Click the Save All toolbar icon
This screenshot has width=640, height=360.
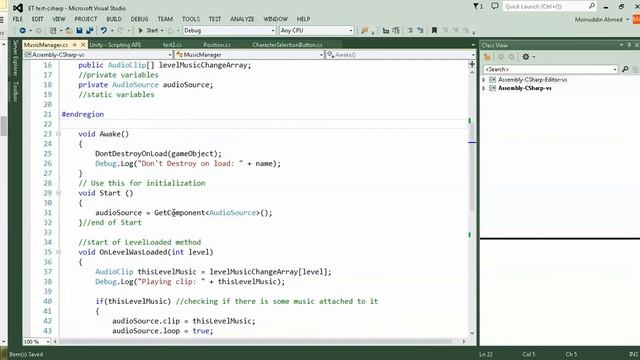pyautogui.click(x=89, y=31)
